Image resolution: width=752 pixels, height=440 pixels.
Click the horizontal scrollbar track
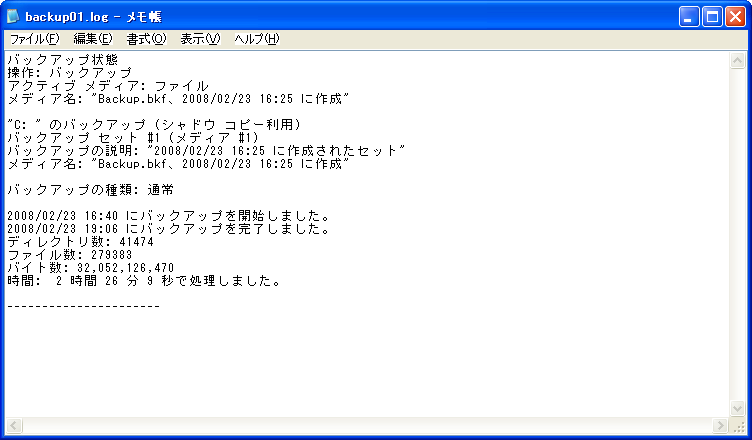point(367,426)
